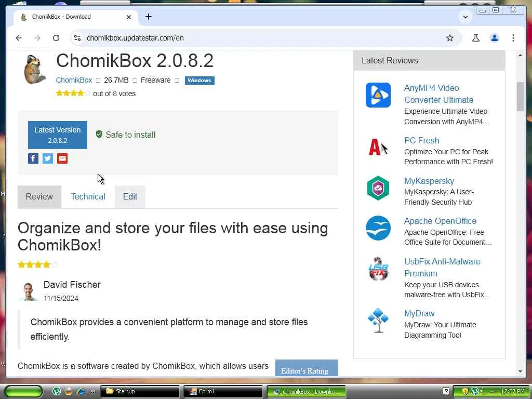The image size is (532, 399).
Task: Click David Fischer's avatar photo
Action: tap(29, 291)
